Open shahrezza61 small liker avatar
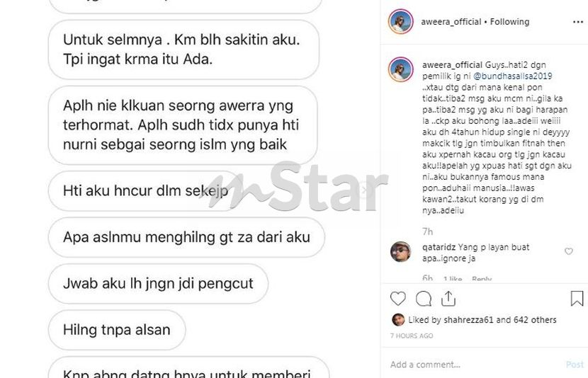Image resolution: width=588 pixels, height=378 pixels. [398, 319]
